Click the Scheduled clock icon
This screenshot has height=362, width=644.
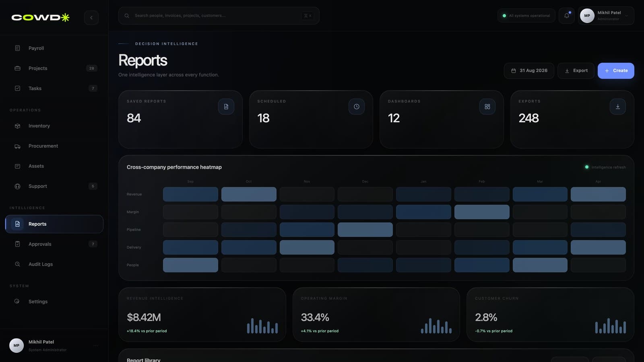tap(357, 107)
